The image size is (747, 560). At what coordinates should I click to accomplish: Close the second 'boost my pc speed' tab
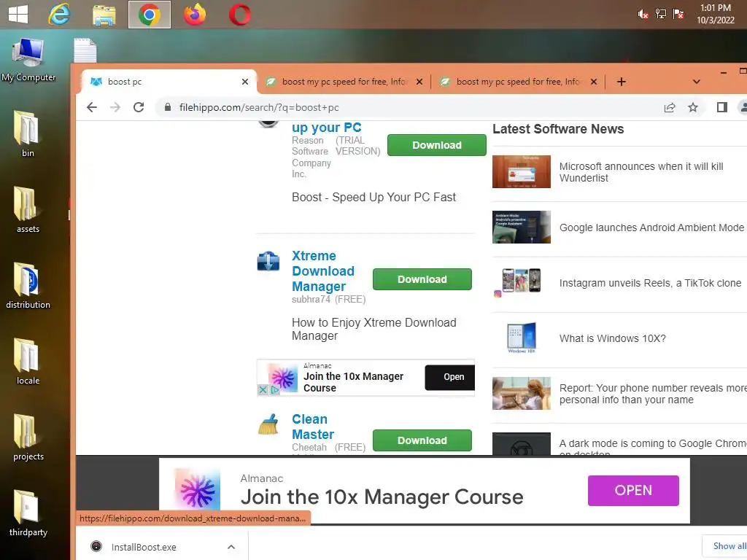click(419, 82)
